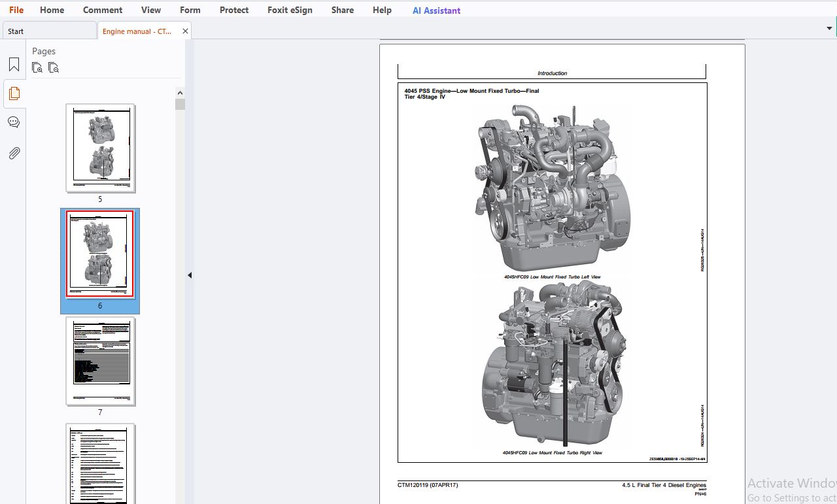Click the '4.5 L Final Tier 4 Diesel Engines' footer
The width and height of the screenshot is (837, 504).
coord(664,485)
